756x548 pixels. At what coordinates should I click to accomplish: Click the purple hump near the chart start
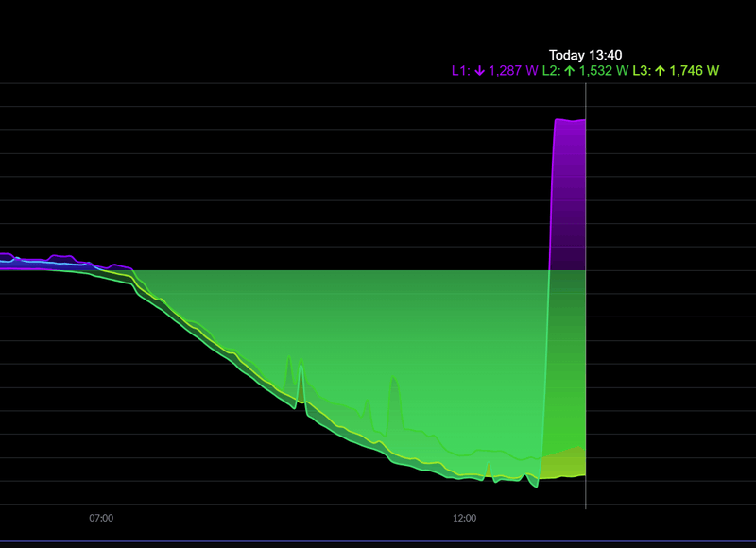click(x=61, y=258)
